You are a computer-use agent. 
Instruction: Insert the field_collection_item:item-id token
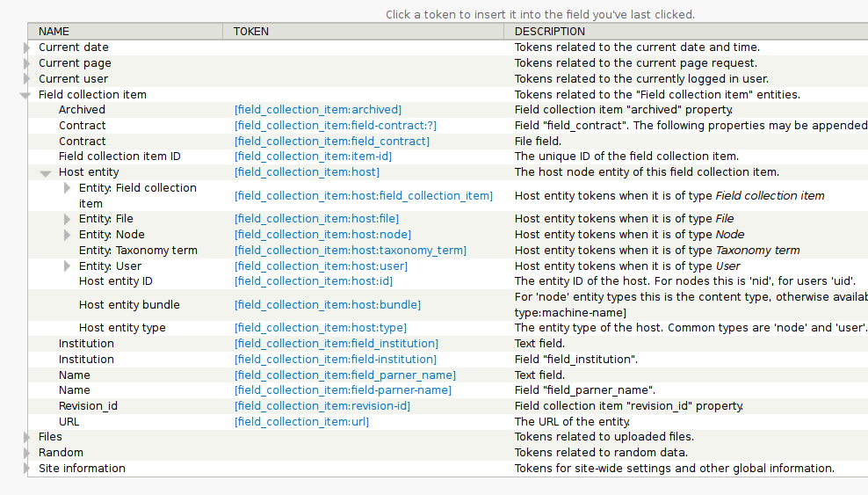313,157
